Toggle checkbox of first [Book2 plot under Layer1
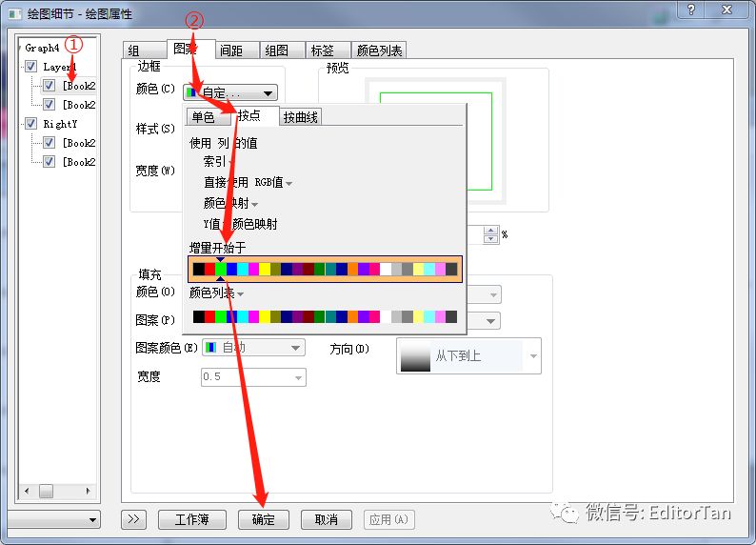This screenshot has height=545, width=756. pyautogui.click(x=49, y=86)
